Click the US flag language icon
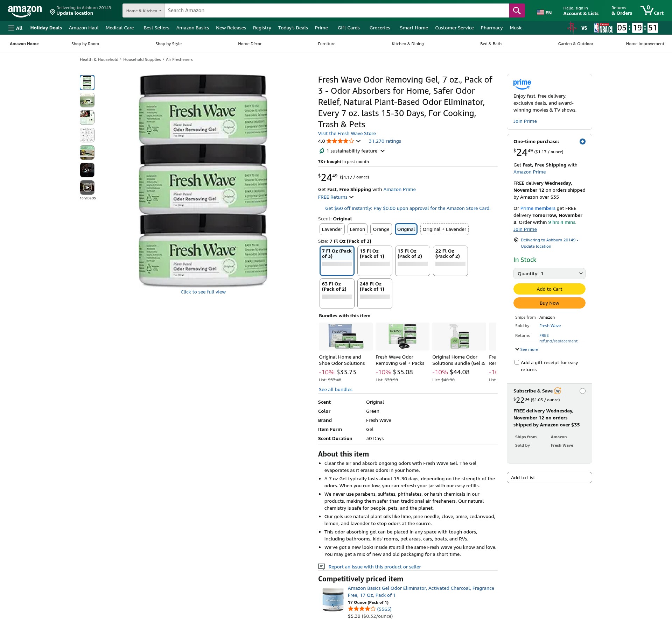 point(540,13)
